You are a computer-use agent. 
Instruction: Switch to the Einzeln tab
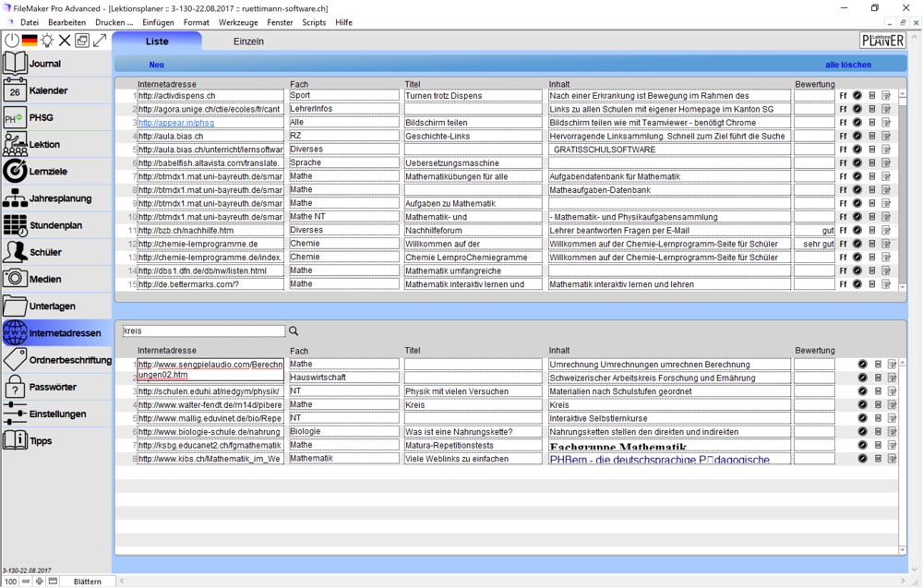click(x=248, y=42)
